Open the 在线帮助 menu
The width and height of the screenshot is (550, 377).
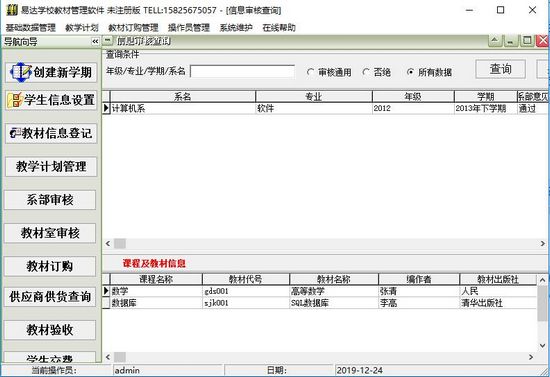pyautogui.click(x=279, y=28)
